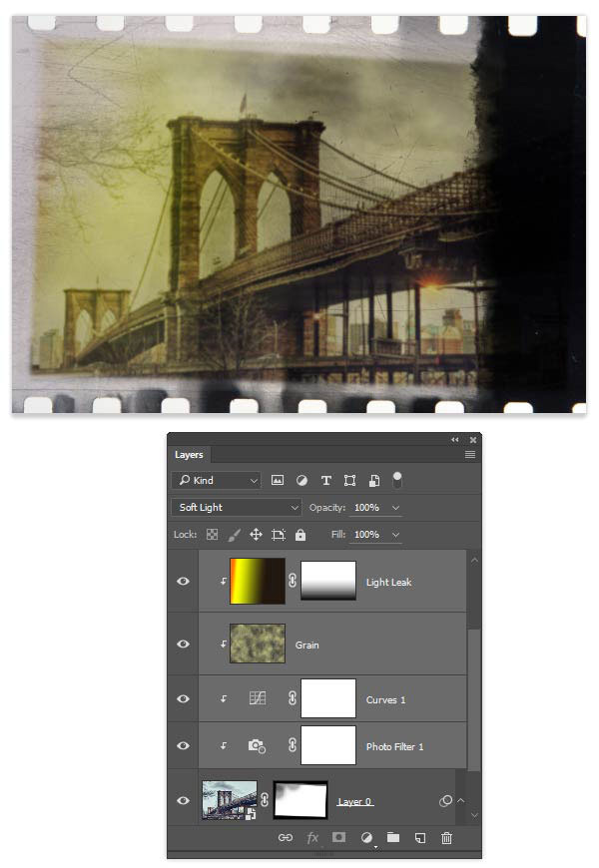This screenshot has width=599, height=868.
Task: Filter for smart objects icon
Action: (x=374, y=480)
